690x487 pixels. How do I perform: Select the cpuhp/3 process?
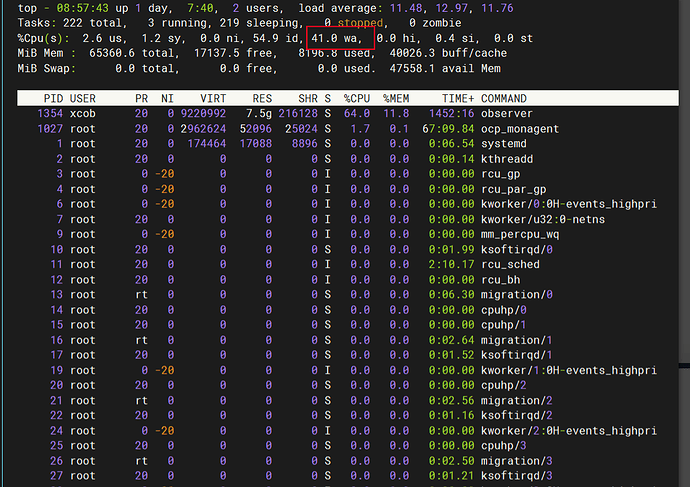coord(503,446)
